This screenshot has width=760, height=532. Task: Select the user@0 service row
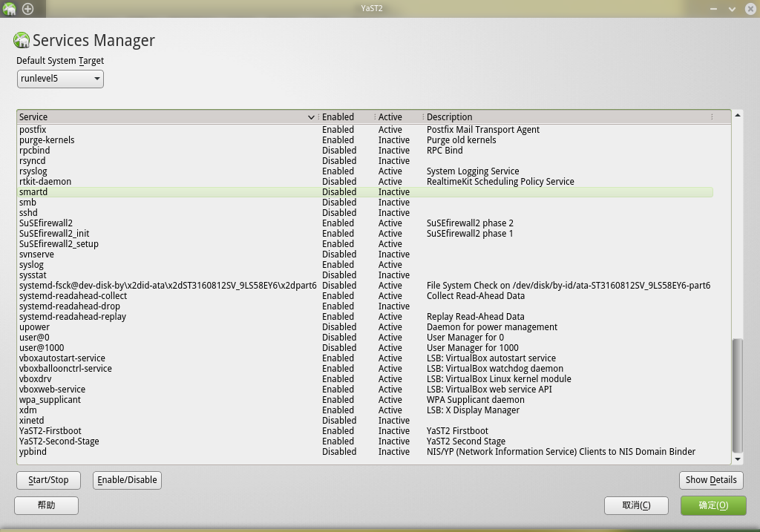coord(365,338)
